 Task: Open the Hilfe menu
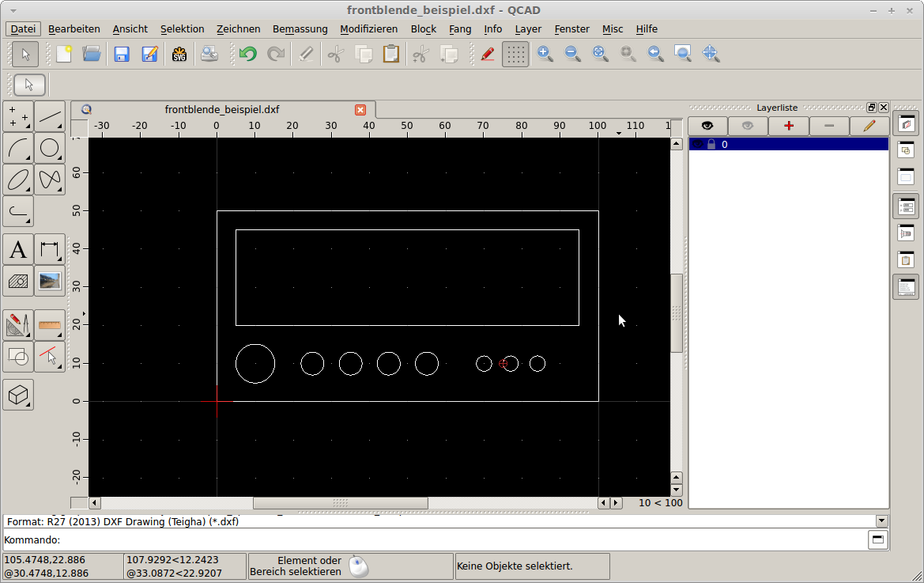tap(647, 29)
